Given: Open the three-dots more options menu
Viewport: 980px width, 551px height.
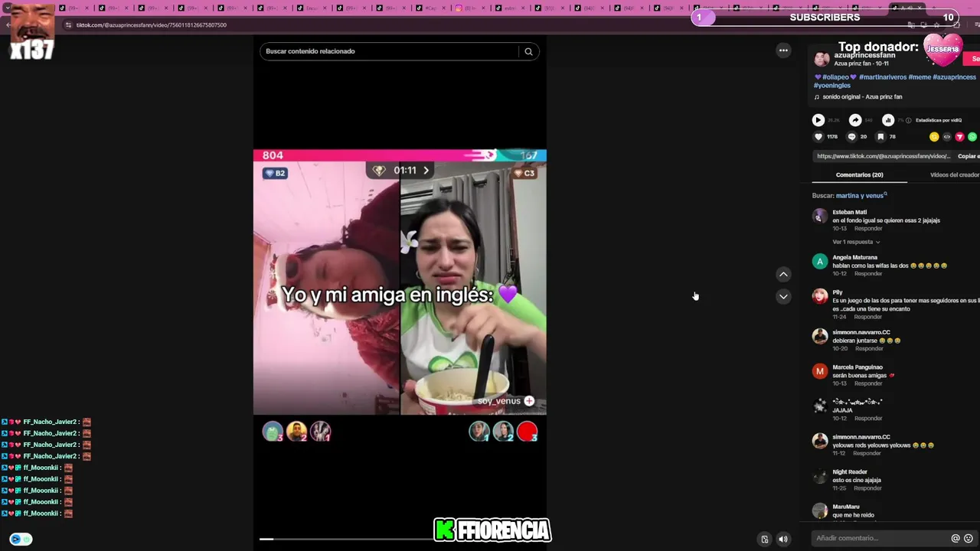Looking at the screenshot, I should tap(783, 51).
